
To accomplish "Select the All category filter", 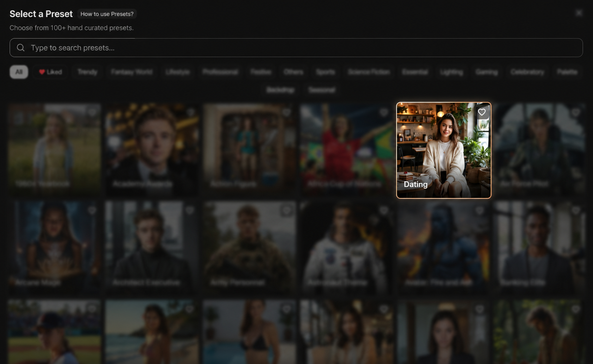I will 19,72.
